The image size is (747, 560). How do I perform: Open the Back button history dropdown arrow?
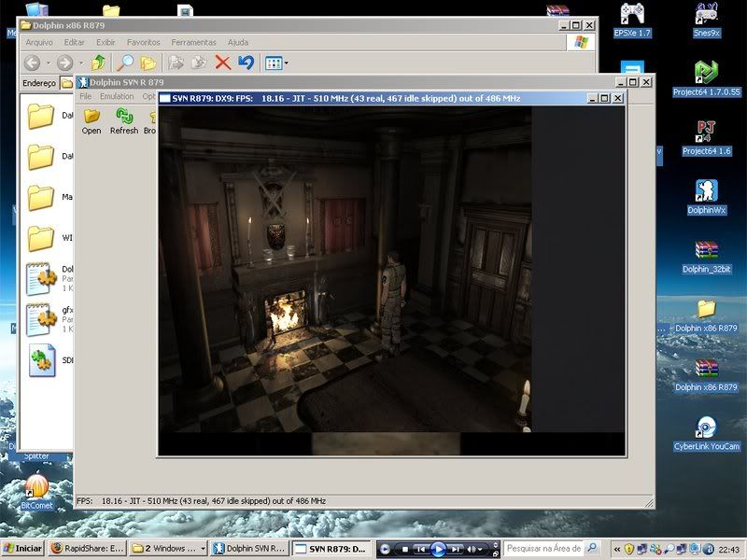click(49, 63)
